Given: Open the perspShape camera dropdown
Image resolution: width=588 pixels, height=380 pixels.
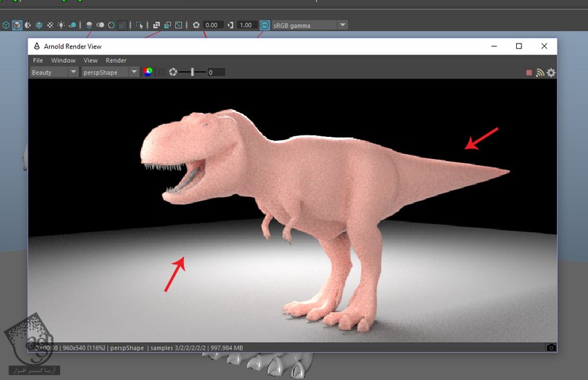Looking at the screenshot, I should click(x=110, y=72).
